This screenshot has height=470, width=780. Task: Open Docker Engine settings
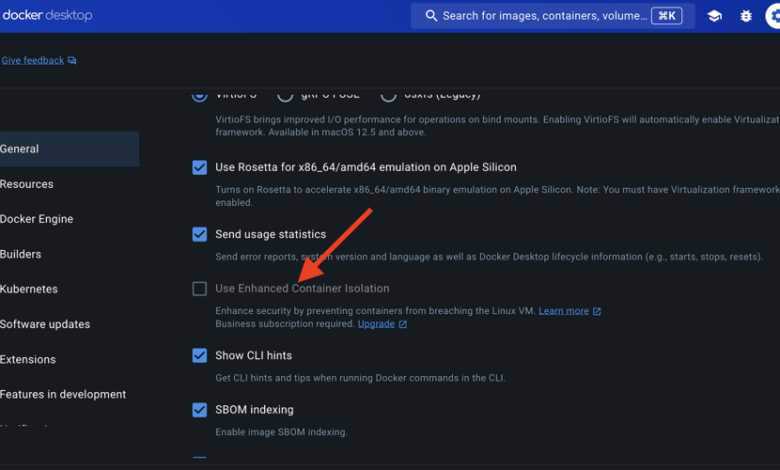(36, 219)
